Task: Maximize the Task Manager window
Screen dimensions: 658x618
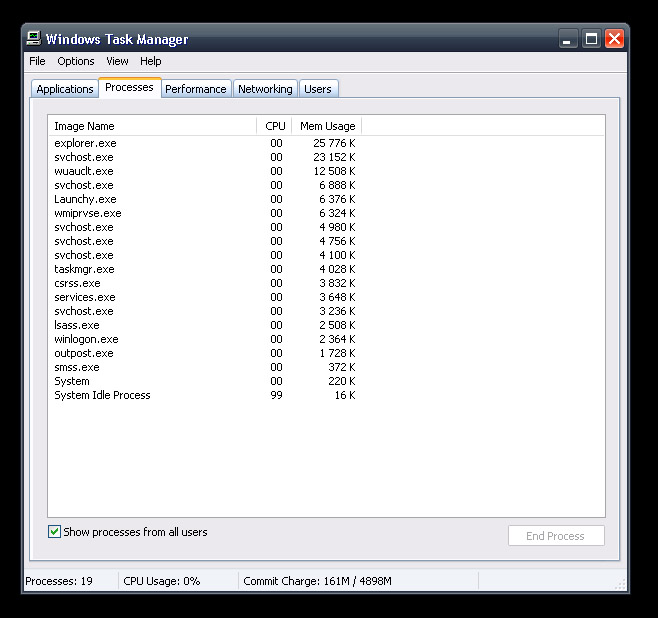Action: click(x=591, y=39)
